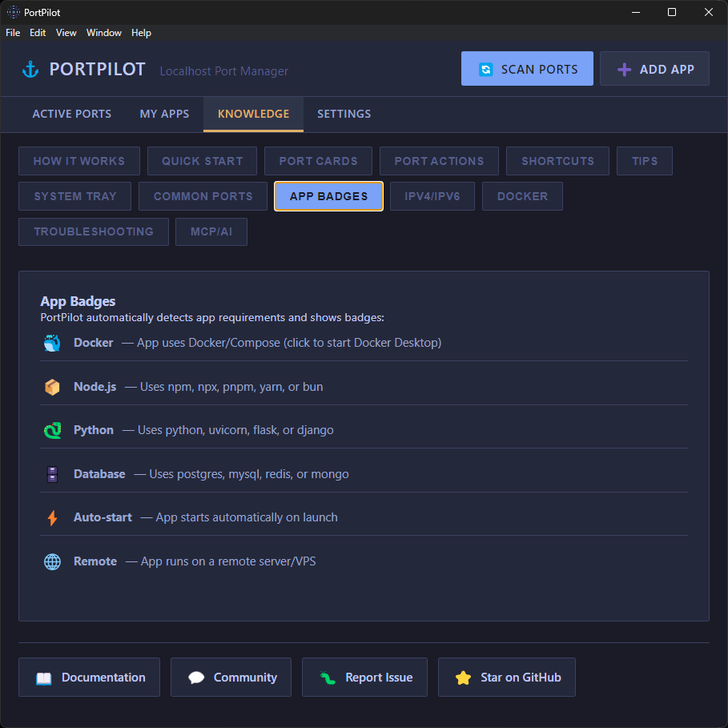Click the Remote globe badge icon

point(52,561)
